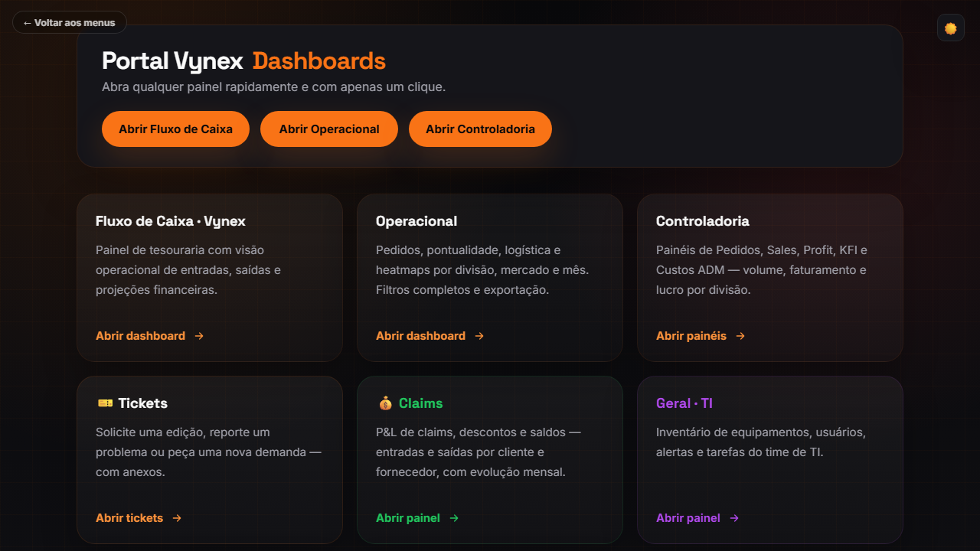Select the Fluxo de Caixa · Vynex card title
This screenshot has width=980, height=551.
(171, 221)
